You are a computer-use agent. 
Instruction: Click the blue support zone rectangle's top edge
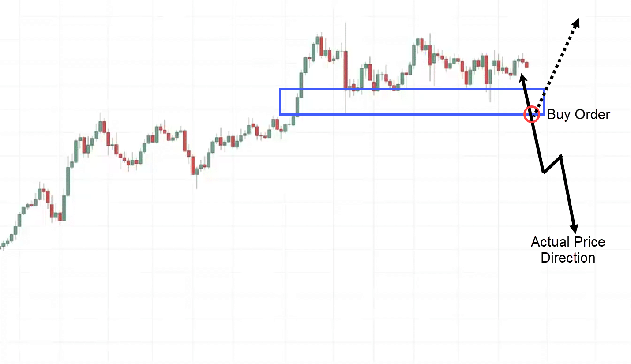click(412, 90)
